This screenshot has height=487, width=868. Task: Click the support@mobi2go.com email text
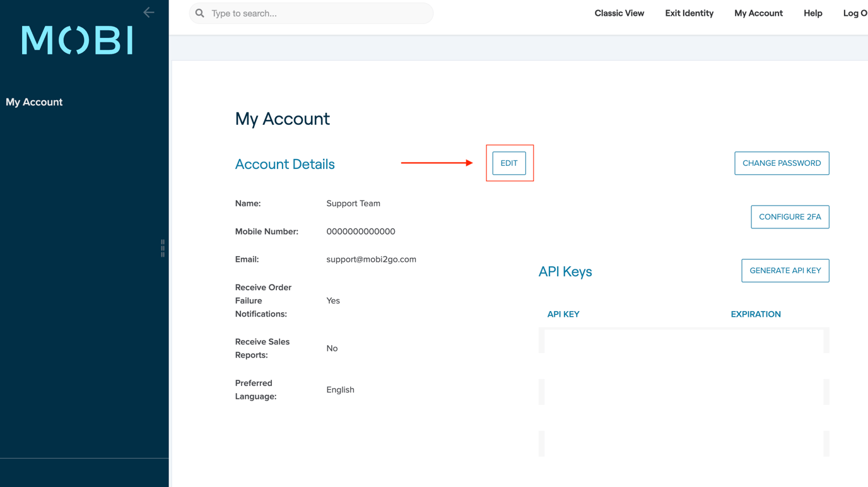point(371,259)
